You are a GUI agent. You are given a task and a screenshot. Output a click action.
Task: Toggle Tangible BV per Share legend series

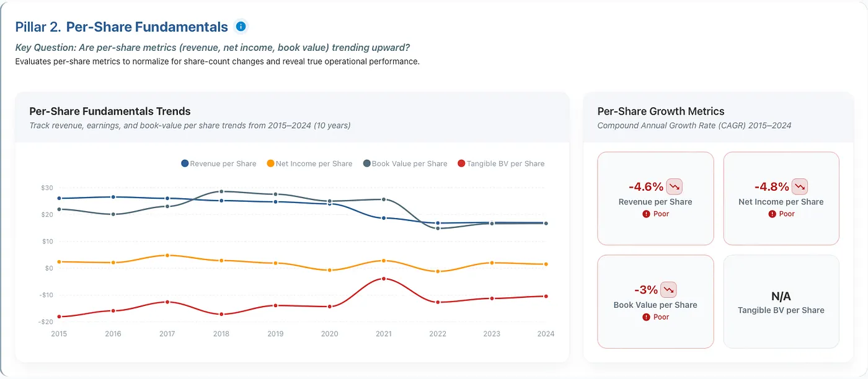coord(500,163)
